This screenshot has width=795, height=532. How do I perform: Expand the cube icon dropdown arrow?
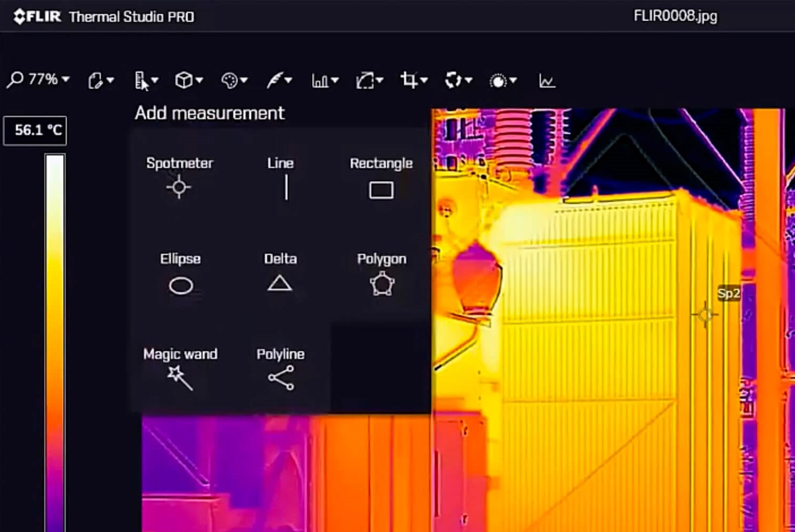coord(199,81)
